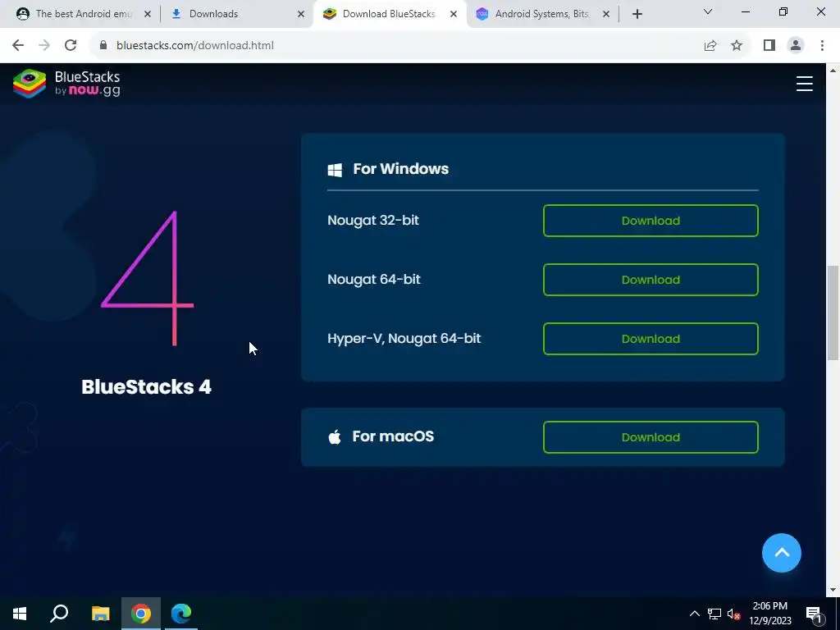Viewport: 840px width, 630px height.
Task: Click the Windows logo beside For Windows
Action: pos(335,170)
